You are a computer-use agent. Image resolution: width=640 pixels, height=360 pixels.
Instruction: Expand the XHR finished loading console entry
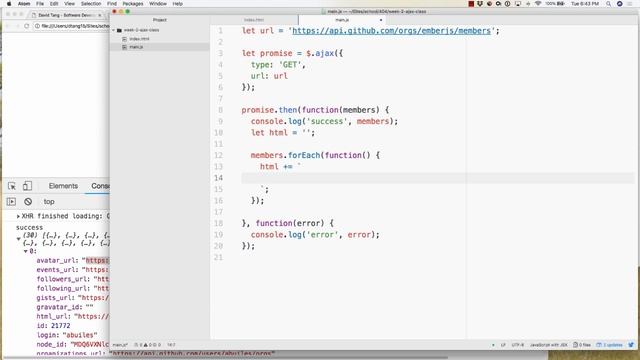(x=18, y=216)
